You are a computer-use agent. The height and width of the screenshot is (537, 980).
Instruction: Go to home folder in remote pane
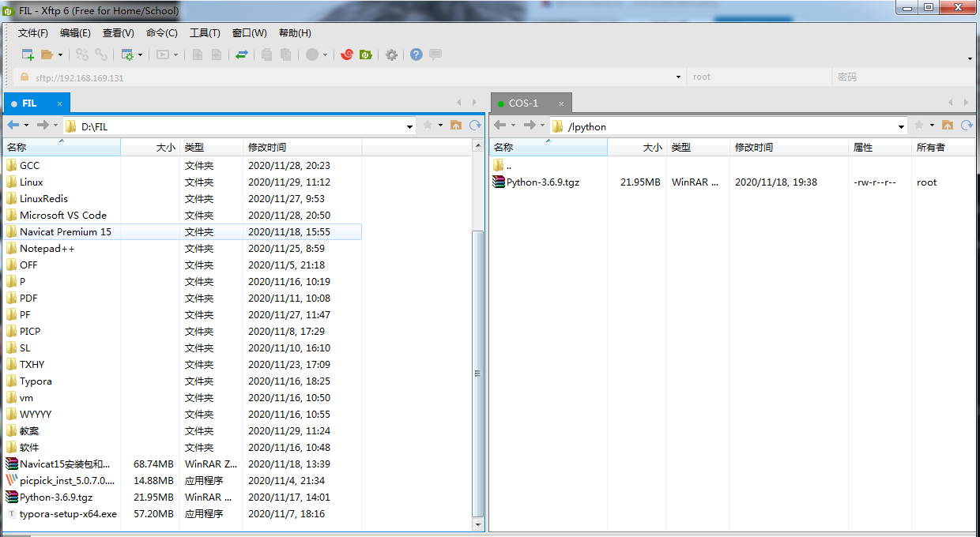pos(947,125)
